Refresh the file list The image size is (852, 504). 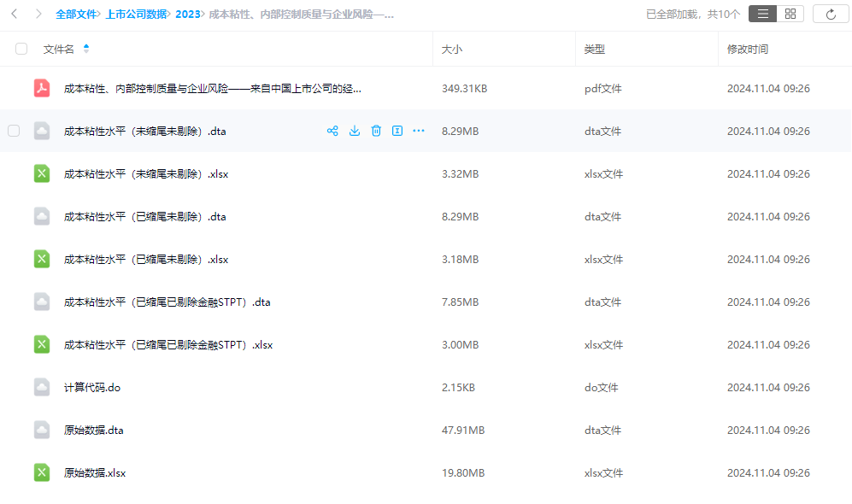tap(831, 15)
